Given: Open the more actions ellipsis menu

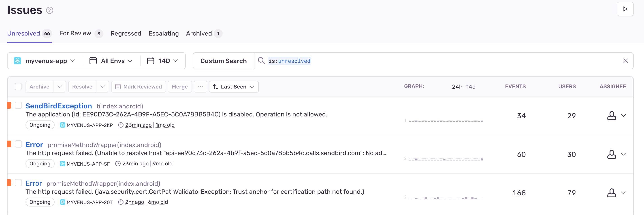Looking at the screenshot, I should tap(200, 87).
